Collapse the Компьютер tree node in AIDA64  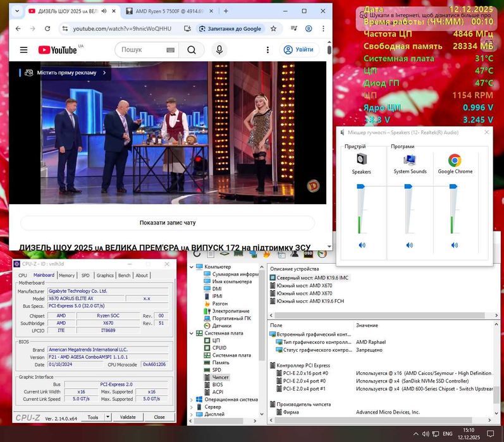(192, 267)
